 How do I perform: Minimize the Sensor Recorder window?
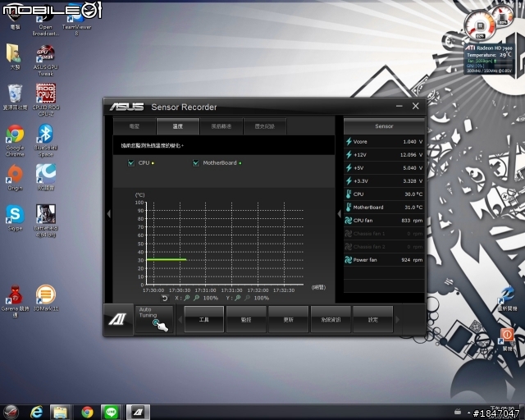[x=399, y=106]
